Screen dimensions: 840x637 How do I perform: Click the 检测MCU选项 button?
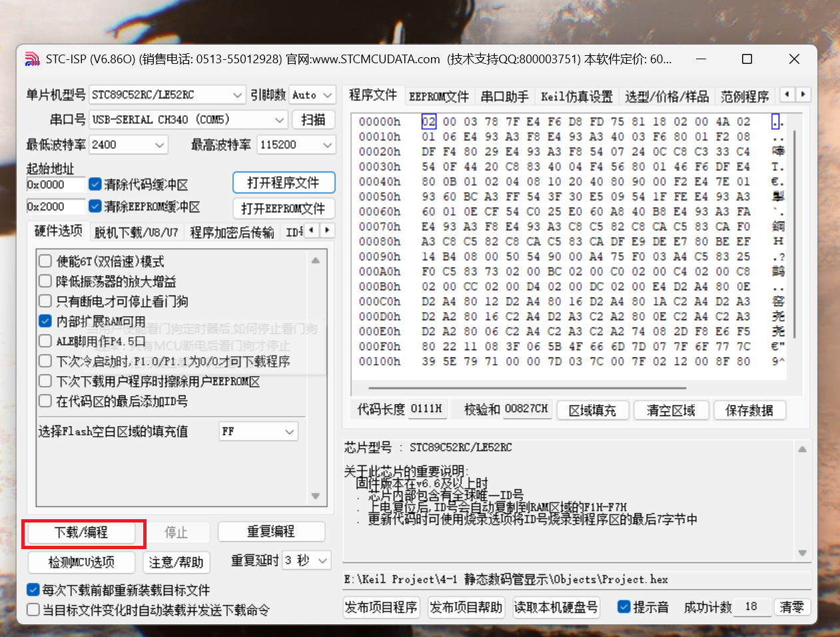coord(81,562)
